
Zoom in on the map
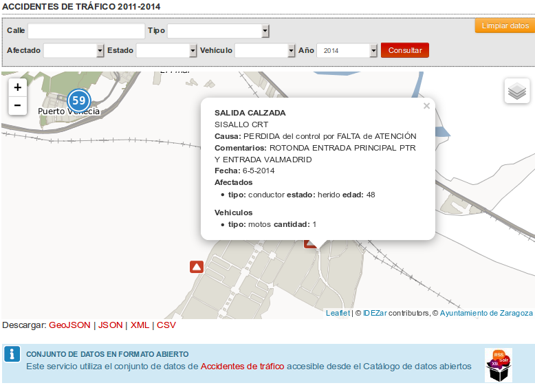(x=17, y=87)
